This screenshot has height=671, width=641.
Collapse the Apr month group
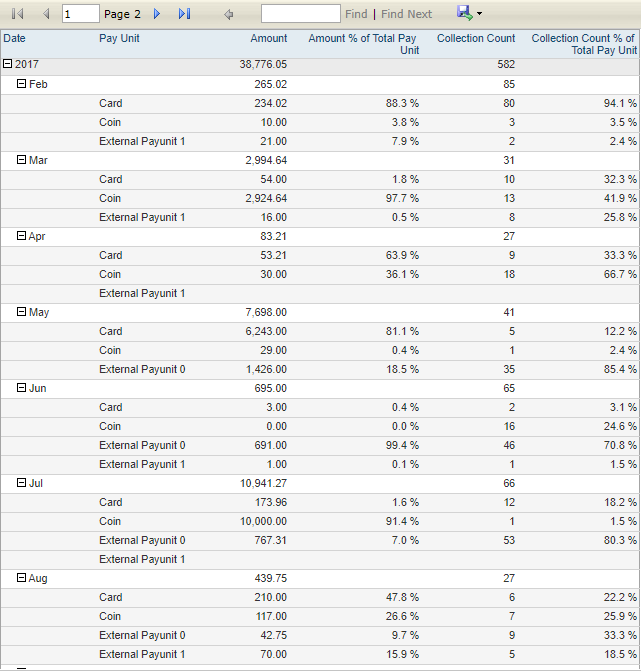[21, 235]
